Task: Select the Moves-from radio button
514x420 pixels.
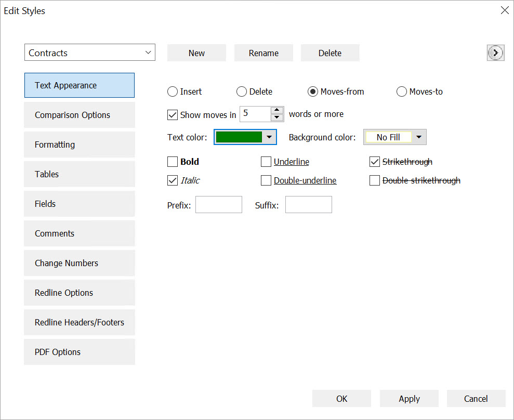Action: (x=313, y=91)
